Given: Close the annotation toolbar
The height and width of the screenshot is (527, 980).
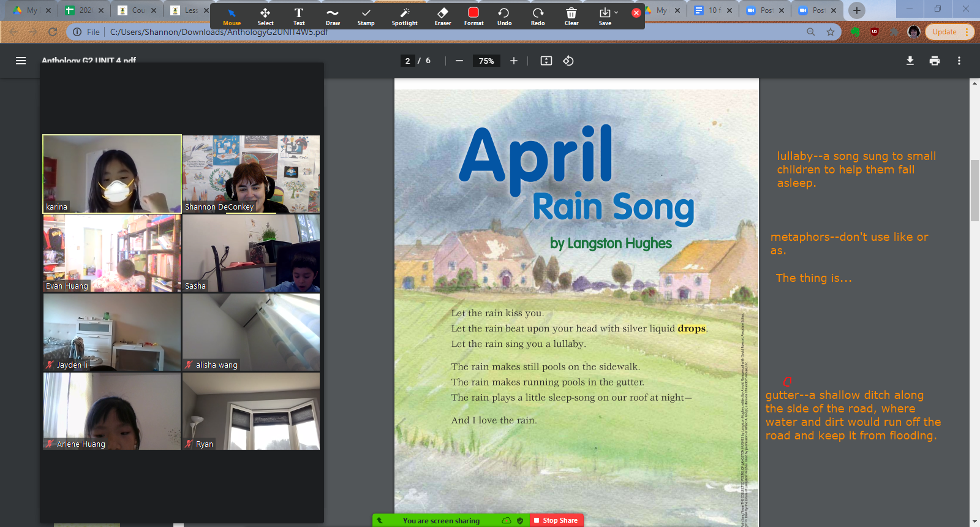Looking at the screenshot, I should (x=636, y=12).
